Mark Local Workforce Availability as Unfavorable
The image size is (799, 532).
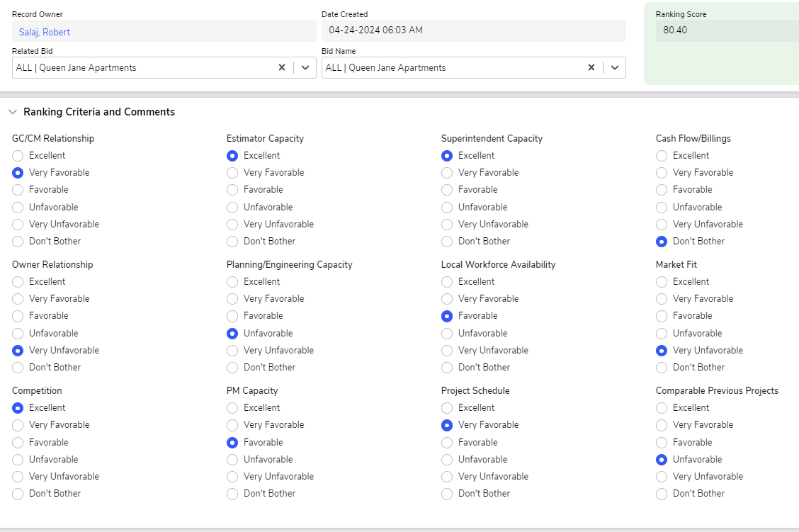point(447,333)
